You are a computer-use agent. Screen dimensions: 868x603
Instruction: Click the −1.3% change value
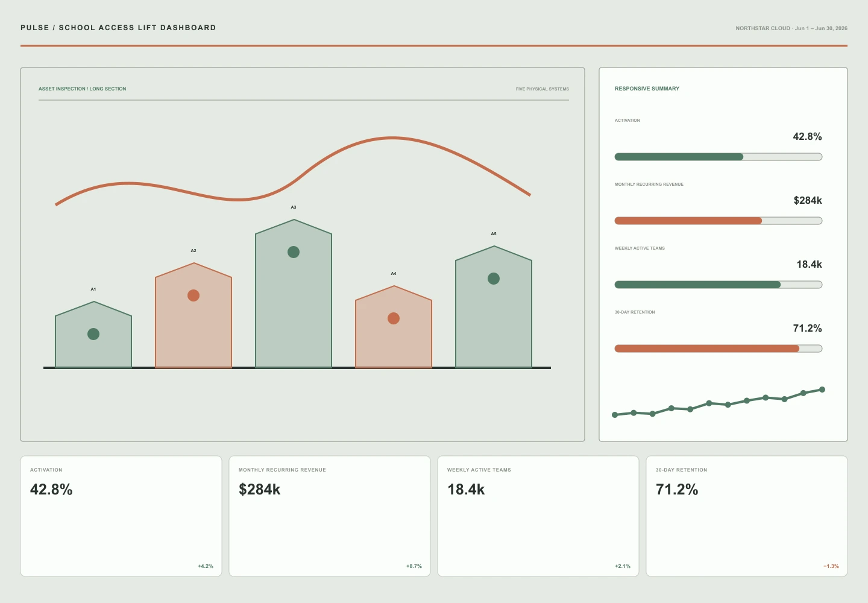coord(831,566)
